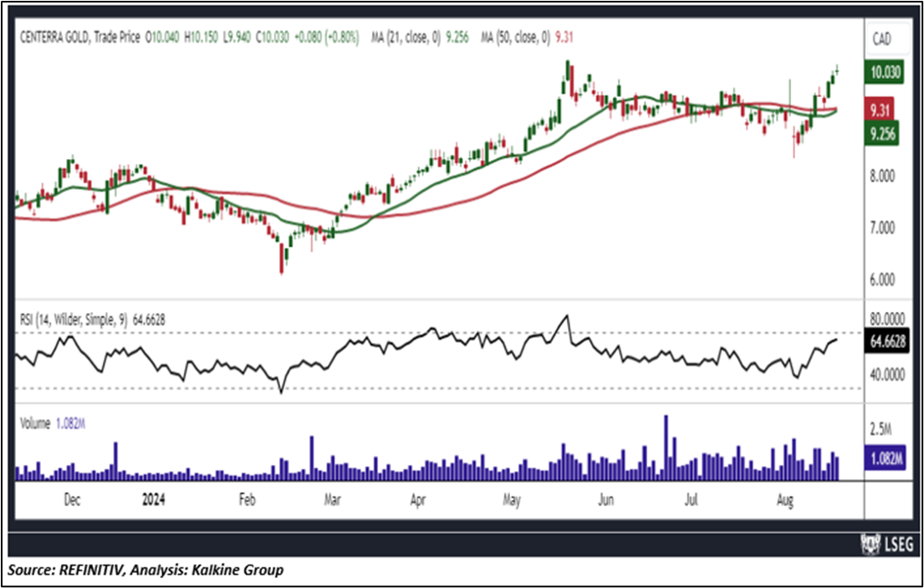Click the May label on time axis
Image resolution: width=924 pixels, height=588 pixels.
point(512,499)
